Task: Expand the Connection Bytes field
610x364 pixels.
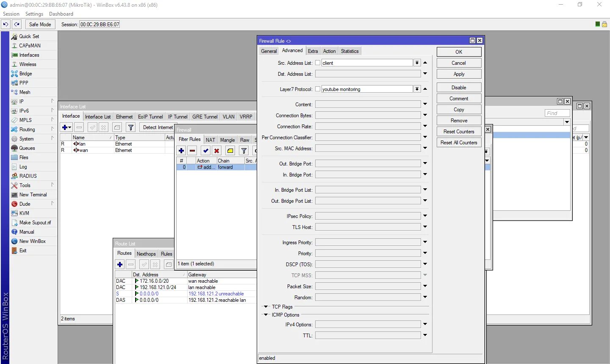Action: click(425, 115)
